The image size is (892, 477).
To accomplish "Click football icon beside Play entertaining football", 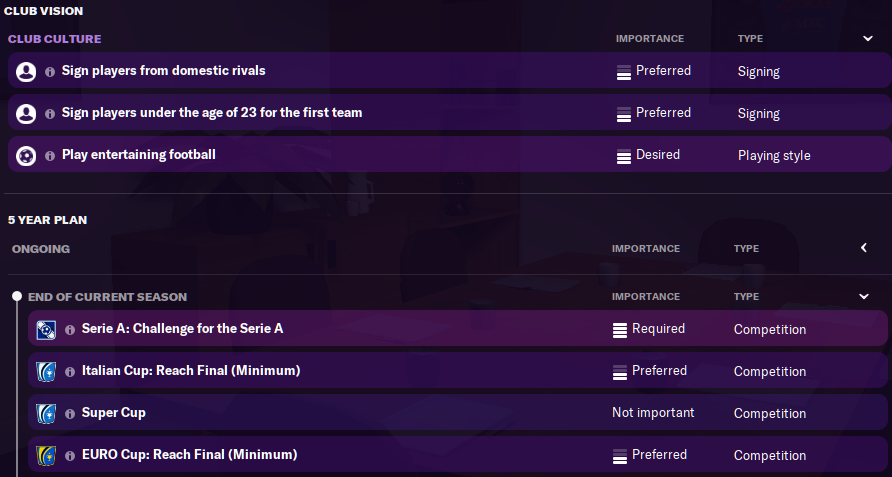I will pyautogui.click(x=26, y=156).
